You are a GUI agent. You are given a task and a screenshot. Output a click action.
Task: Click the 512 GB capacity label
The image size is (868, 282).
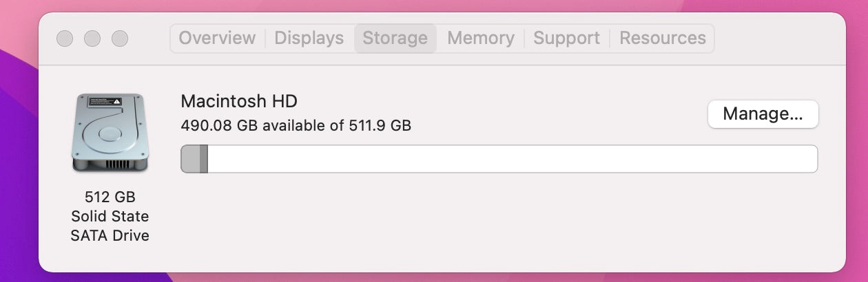click(110, 197)
